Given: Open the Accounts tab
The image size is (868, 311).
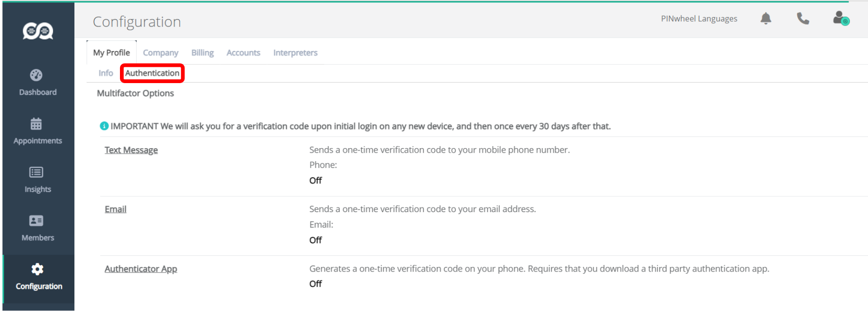Looking at the screenshot, I should (243, 53).
